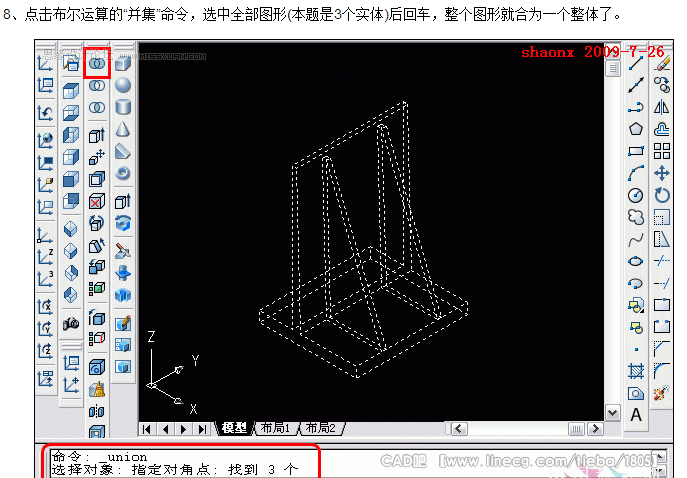Viewport: 687px width, 478px height.
Task: Click the next layout tab arrow
Action: 184,429
